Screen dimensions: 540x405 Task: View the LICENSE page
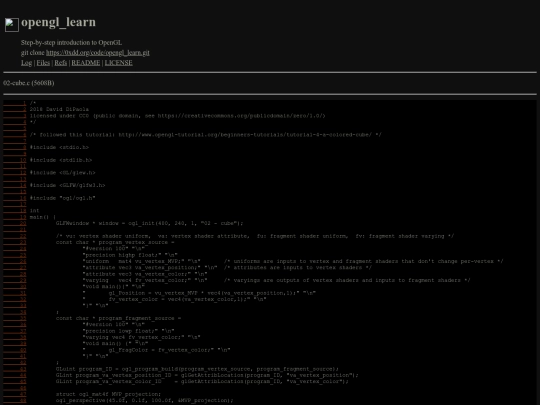coord(118,63)
